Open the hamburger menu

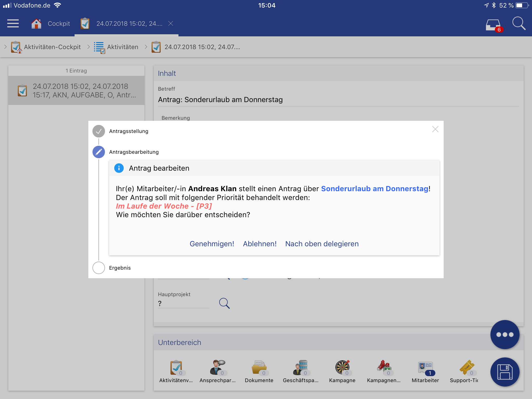13,23
